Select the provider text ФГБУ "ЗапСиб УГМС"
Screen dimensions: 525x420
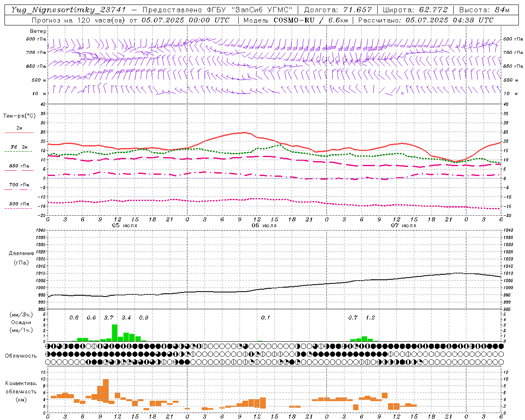pos(251,10)
